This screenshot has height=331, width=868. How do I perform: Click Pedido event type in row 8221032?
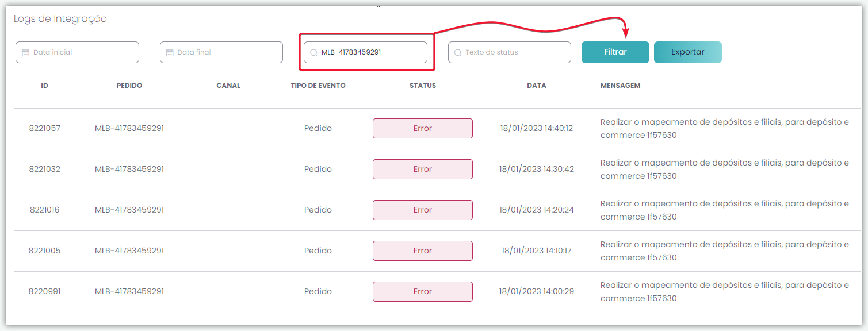tap(318, 169)
